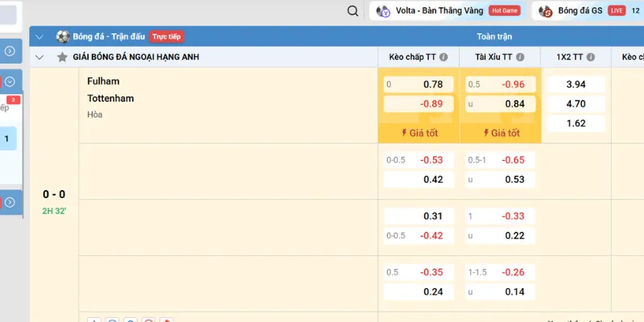Pick Tottenham win odds 4.70

tap(576, 104)
